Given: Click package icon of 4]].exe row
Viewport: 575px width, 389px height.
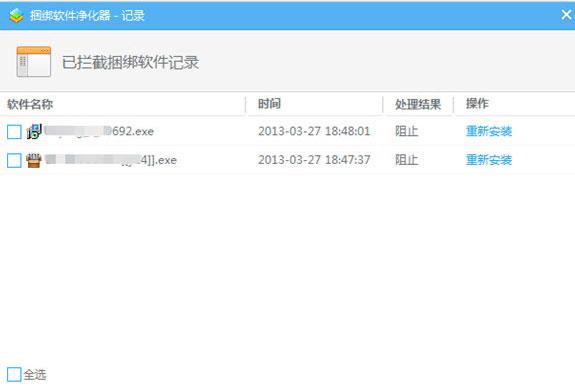Looking at the screenshot, I should 34,160.
